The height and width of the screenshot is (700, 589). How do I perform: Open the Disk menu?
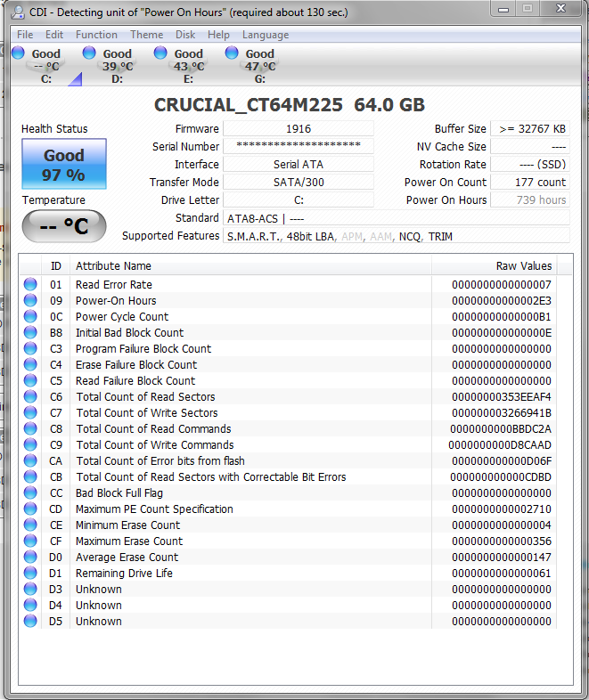click(185, 35)
